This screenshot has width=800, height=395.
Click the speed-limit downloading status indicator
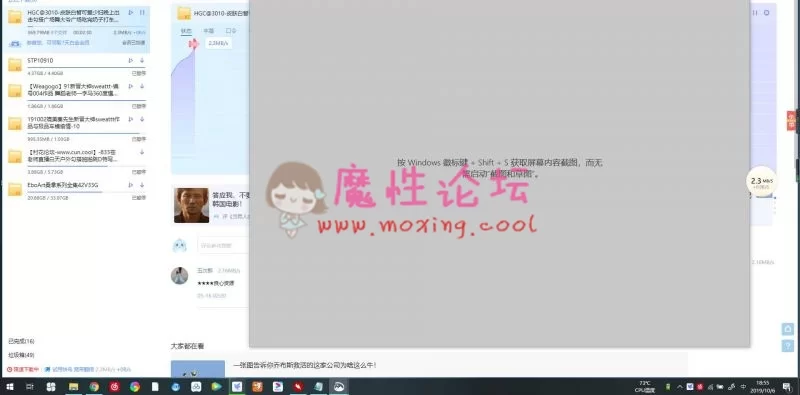[23, 369]
